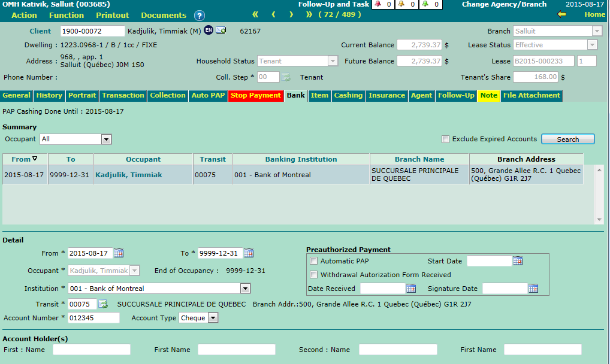The image size is (610, 364).
Task: Open the Kadjulik, Timmiak occupant link
Action: pos(128,175)
